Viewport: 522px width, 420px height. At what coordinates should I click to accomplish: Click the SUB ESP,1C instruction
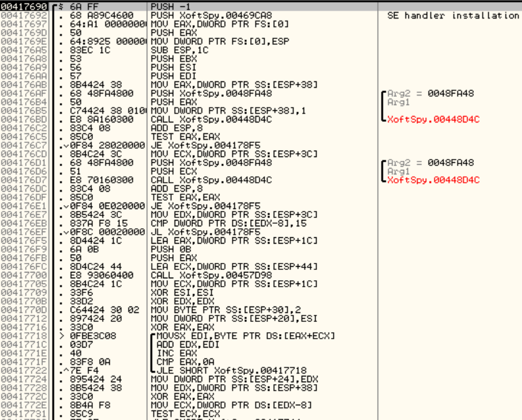coord(180,50)
